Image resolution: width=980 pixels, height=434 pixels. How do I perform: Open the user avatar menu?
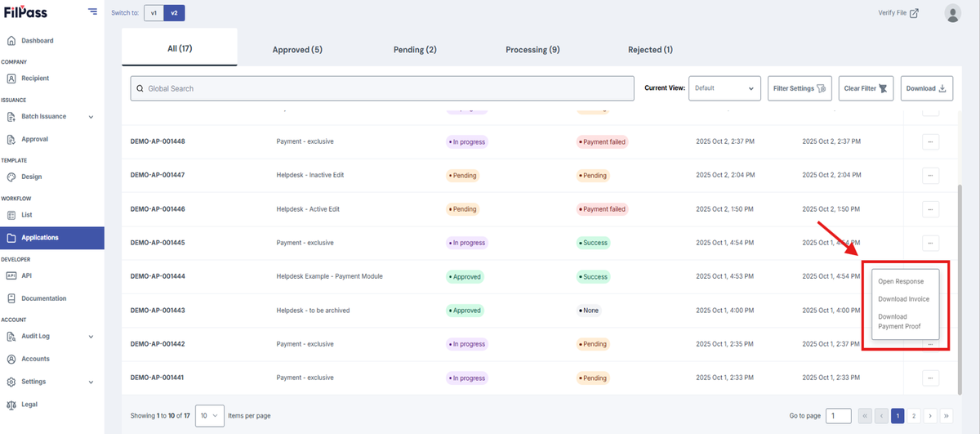952,13
